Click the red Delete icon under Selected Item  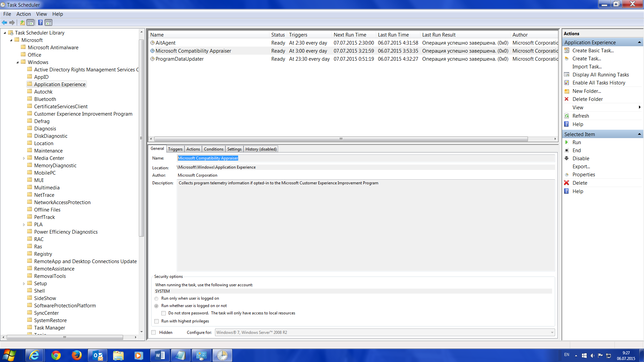point(567,183)
